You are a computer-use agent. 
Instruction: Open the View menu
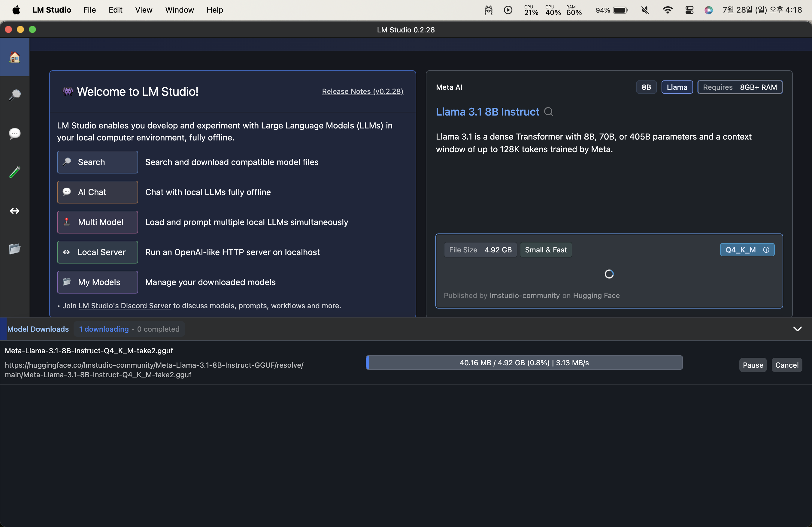pos(143,10)
